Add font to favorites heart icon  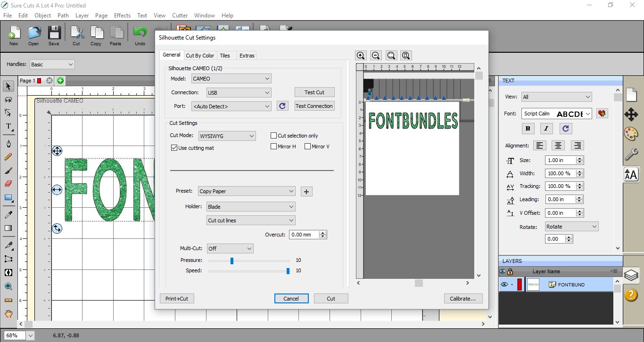602,114
